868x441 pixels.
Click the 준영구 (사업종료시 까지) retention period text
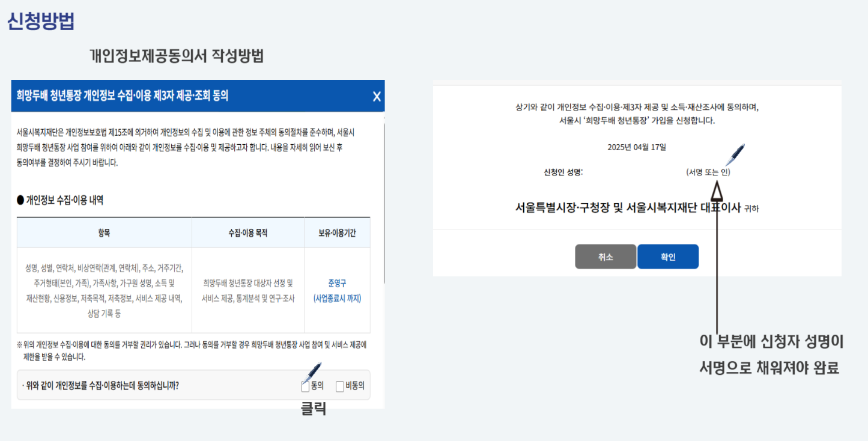tap(337, 291)
